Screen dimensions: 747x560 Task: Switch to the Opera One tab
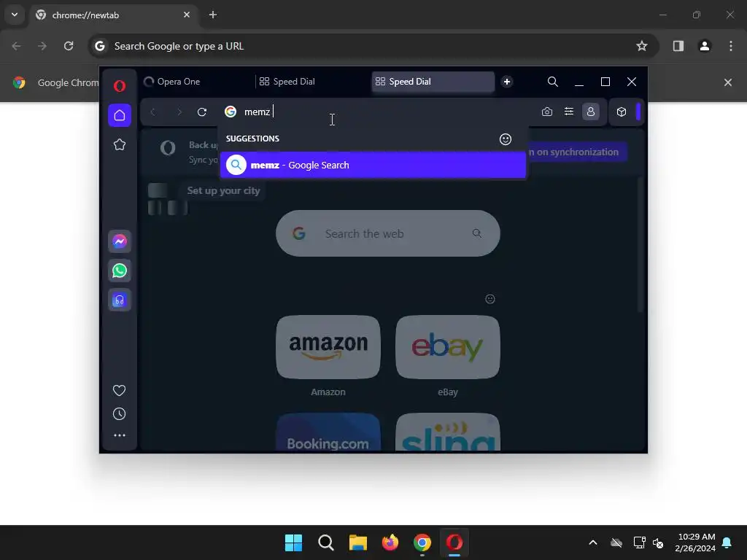196,82
